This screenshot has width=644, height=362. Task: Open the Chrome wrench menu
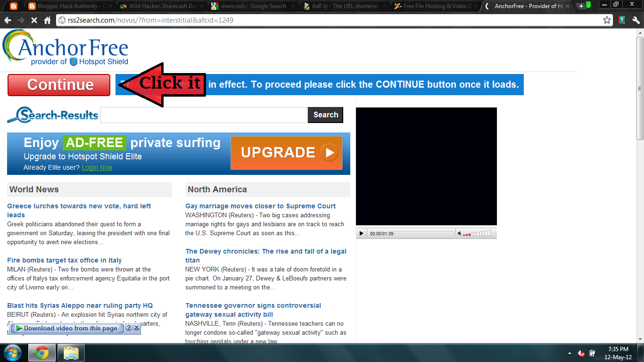636,20
